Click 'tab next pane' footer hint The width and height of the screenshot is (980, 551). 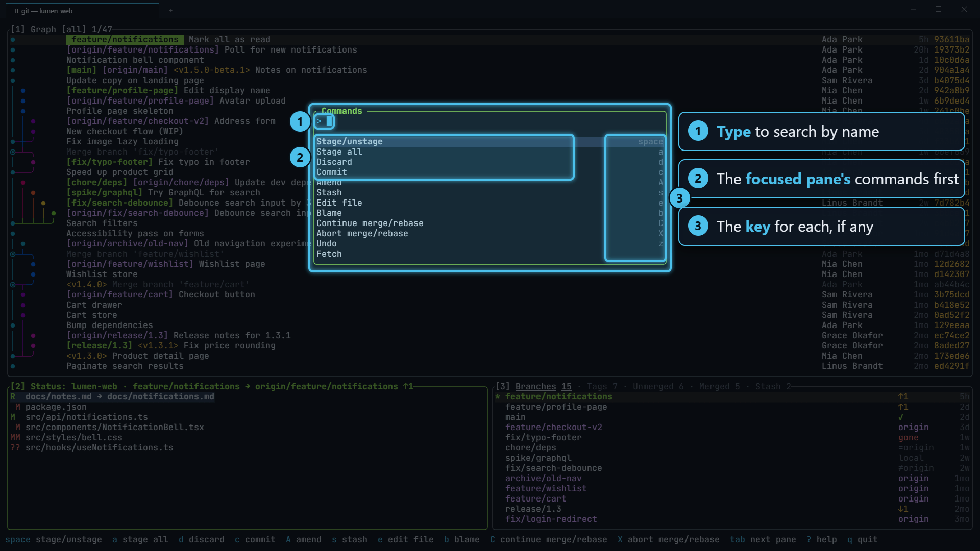(763, 540)
